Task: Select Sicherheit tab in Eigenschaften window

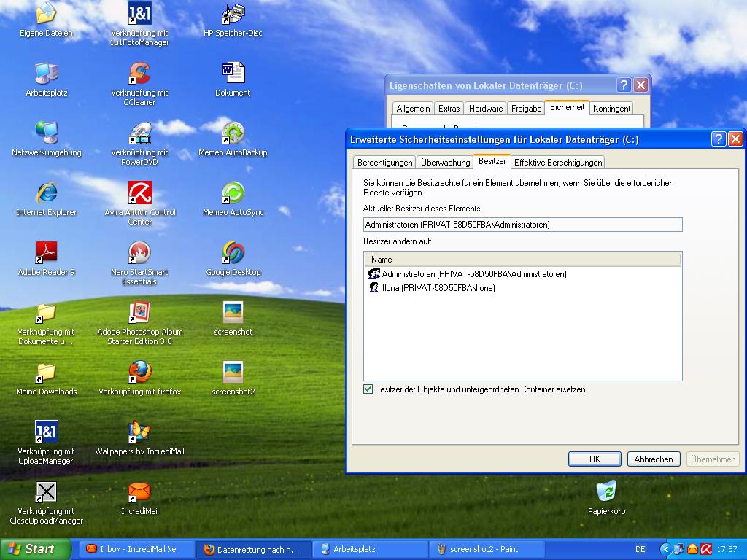Action: point(567,107)
